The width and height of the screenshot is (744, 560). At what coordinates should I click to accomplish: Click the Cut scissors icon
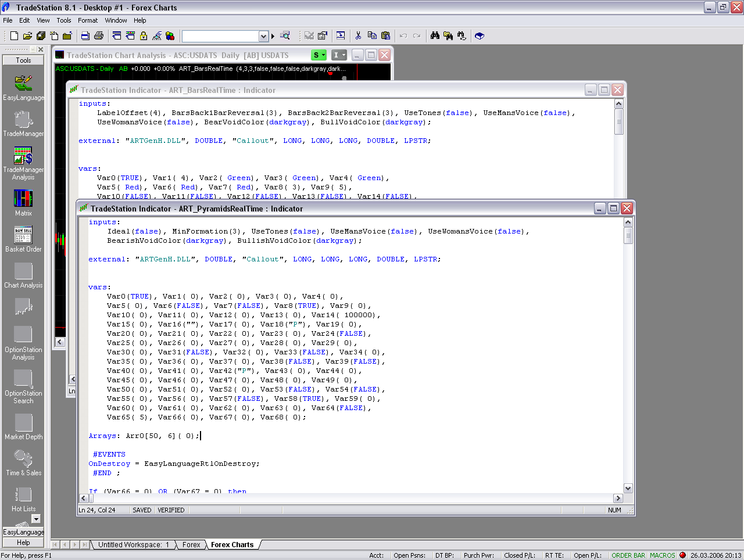coord(358,36)
